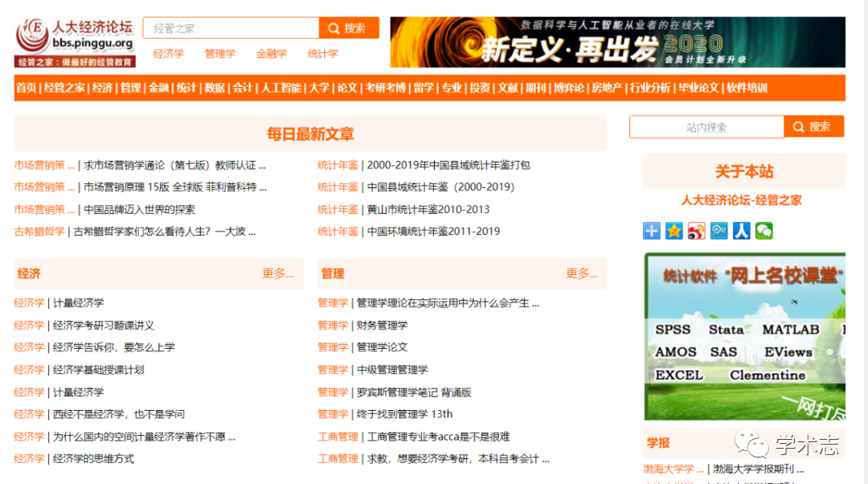
Task: Select 软件培训 in the navigation bar
Action: [x=747, y=88]
